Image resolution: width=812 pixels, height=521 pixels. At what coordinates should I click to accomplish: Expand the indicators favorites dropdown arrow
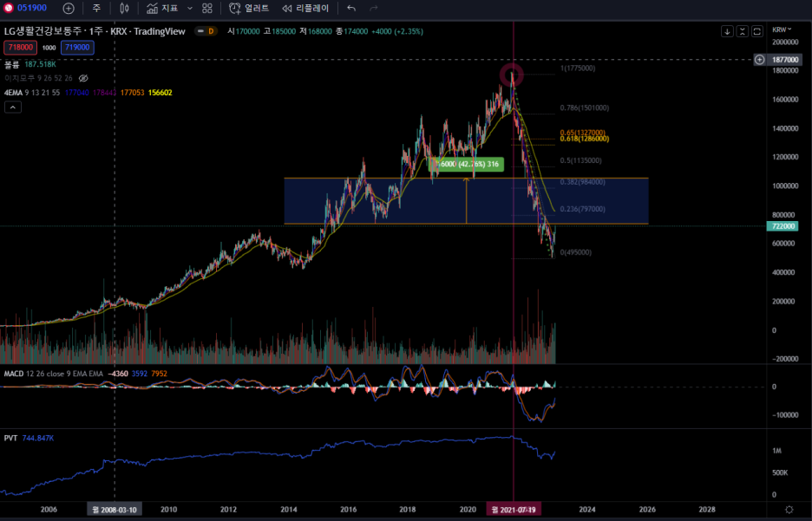189,8
